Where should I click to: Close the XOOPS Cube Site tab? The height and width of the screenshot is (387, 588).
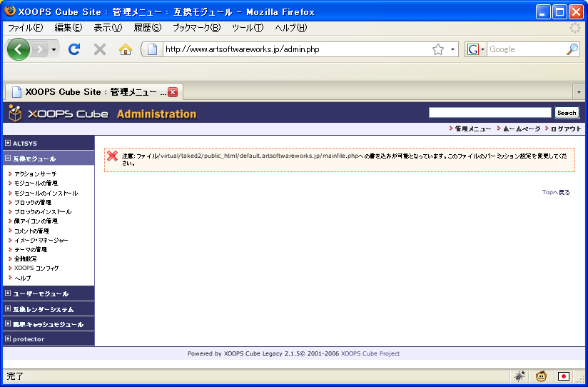pos(173,92)
